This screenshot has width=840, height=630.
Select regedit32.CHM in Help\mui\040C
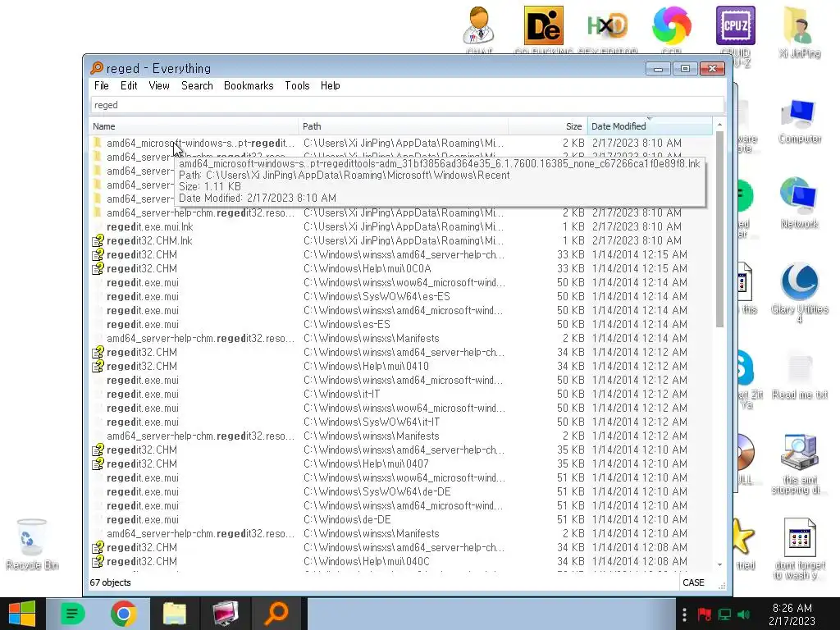pyautogui.click(x=400, y=561)
